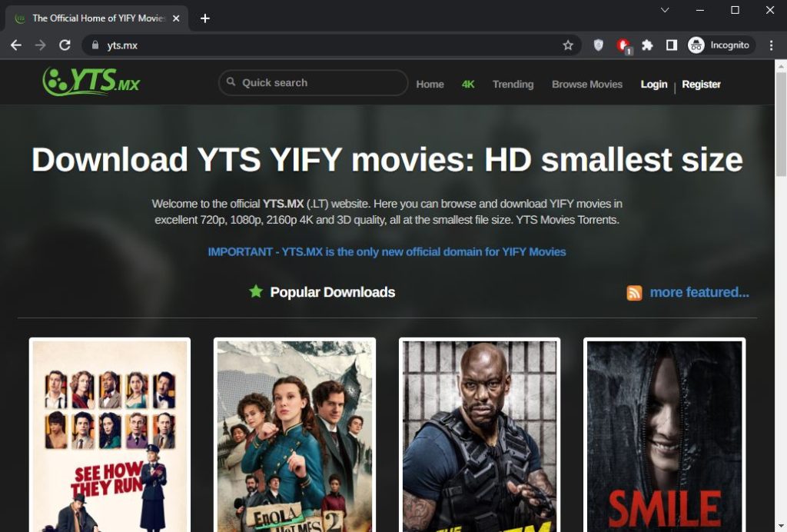Bookmark page with the star icon
This screenshot has width=787, height=532.
coord(568,45)
